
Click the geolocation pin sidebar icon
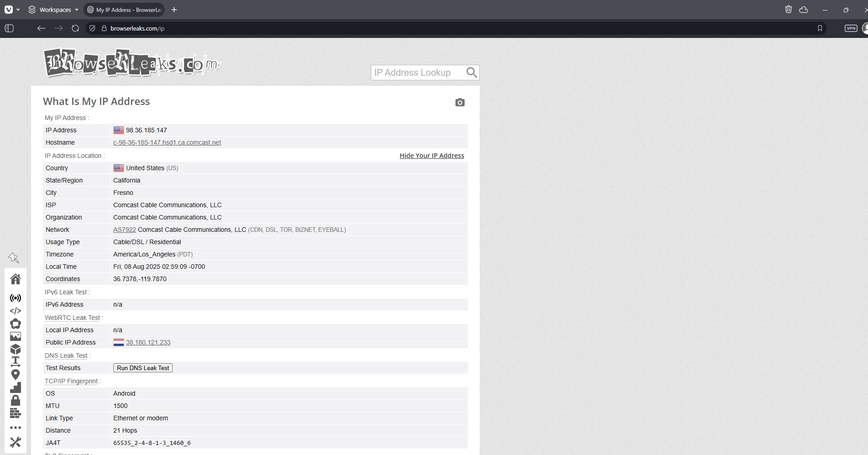point(16,375)
